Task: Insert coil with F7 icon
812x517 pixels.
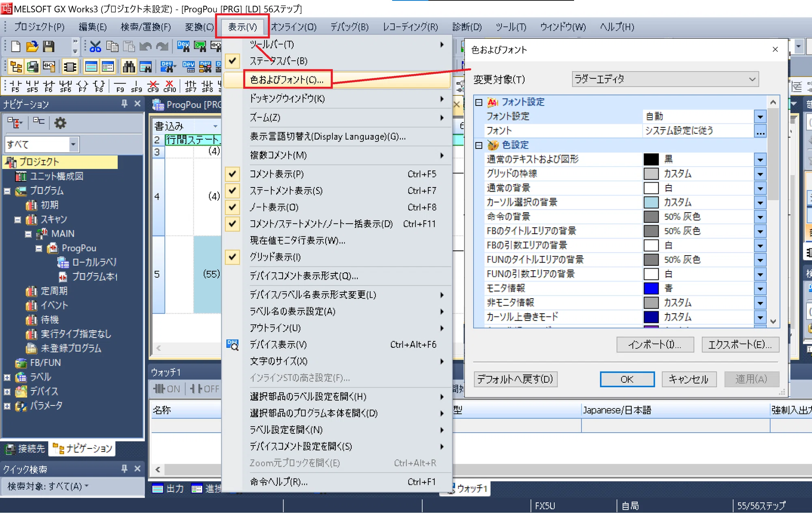Action: click(x=82, y=86)
